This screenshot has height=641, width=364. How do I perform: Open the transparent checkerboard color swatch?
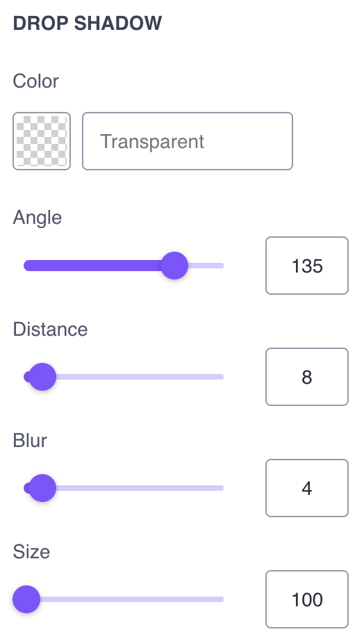42,141
